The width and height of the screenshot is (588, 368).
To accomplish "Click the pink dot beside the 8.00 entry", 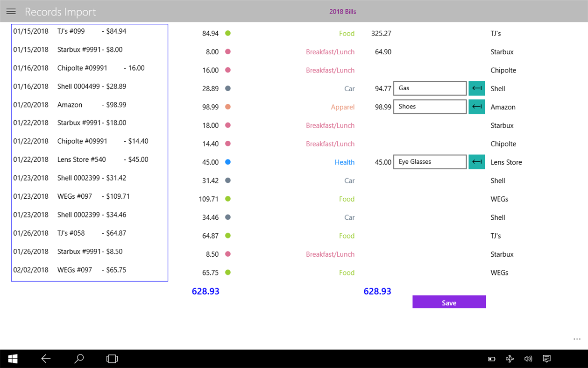I will (x=227, y=51).
